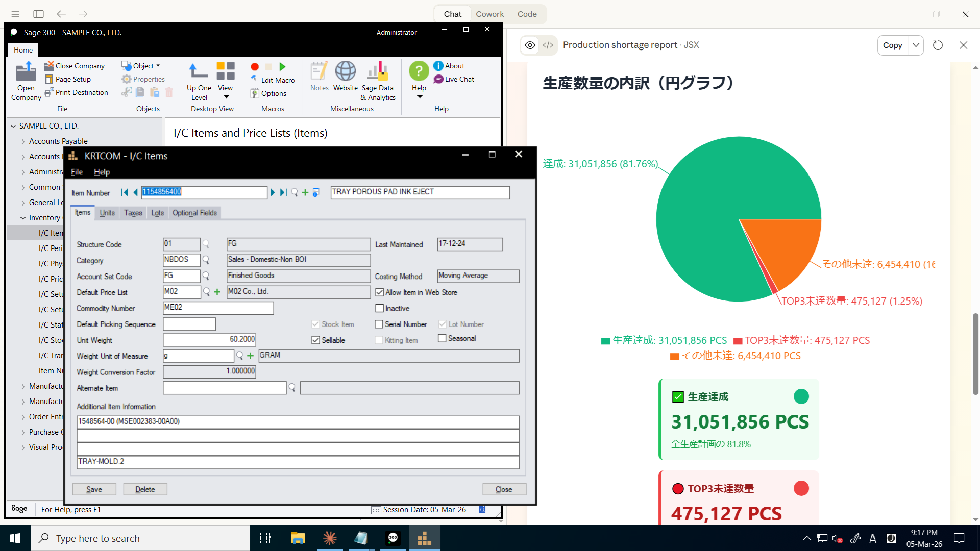
Task: Click the Help question mark icon
Action: click(x=419, y=71)
